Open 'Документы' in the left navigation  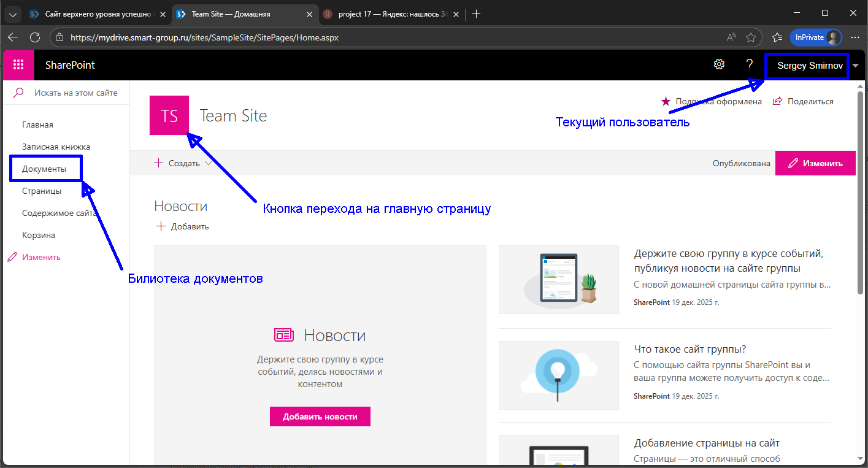[44, 169]
